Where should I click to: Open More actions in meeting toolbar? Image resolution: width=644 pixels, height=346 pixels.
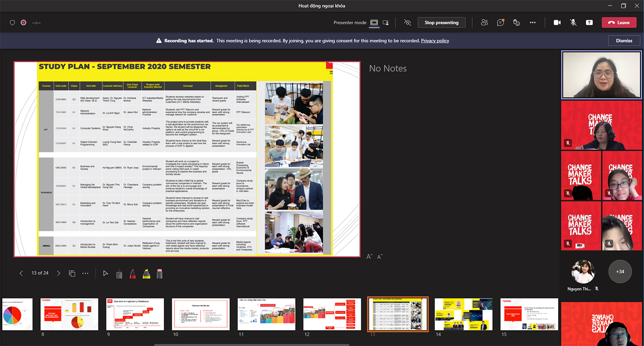click(x=533, y=23)
